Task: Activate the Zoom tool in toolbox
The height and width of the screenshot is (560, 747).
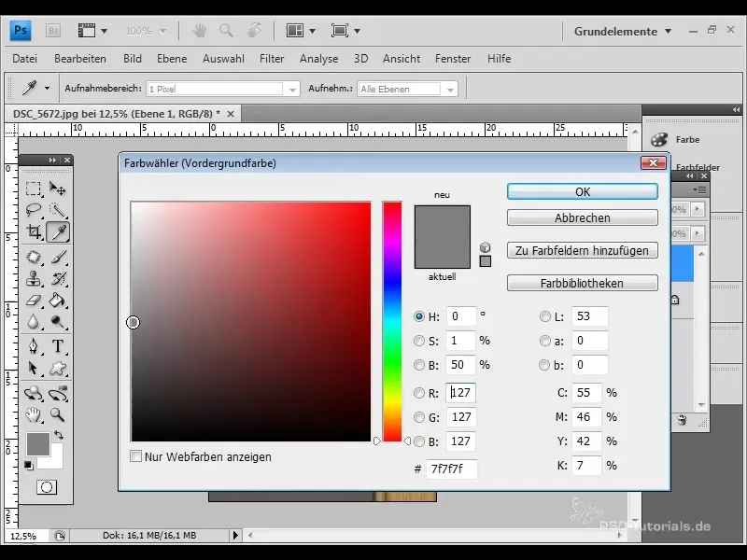Action: 58,414
